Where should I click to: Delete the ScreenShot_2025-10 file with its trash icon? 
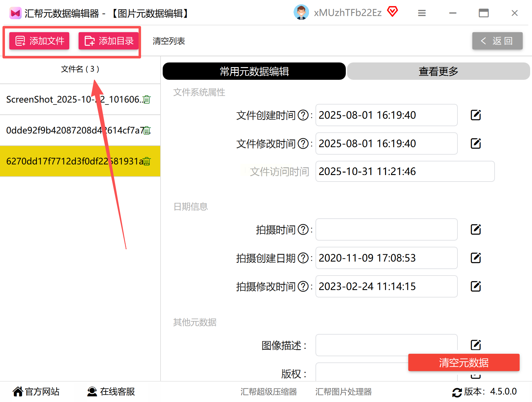point(147,100)
